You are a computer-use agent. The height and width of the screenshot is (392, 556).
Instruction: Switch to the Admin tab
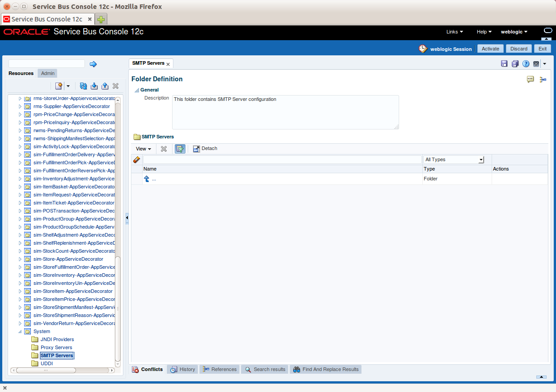[x=48, y=73]
